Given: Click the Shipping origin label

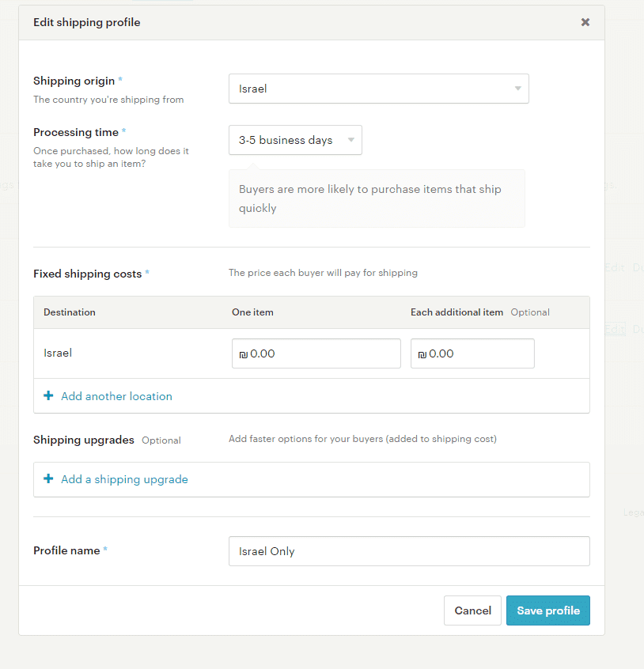Looking at the screenshot, I should [x=74, y=81].
